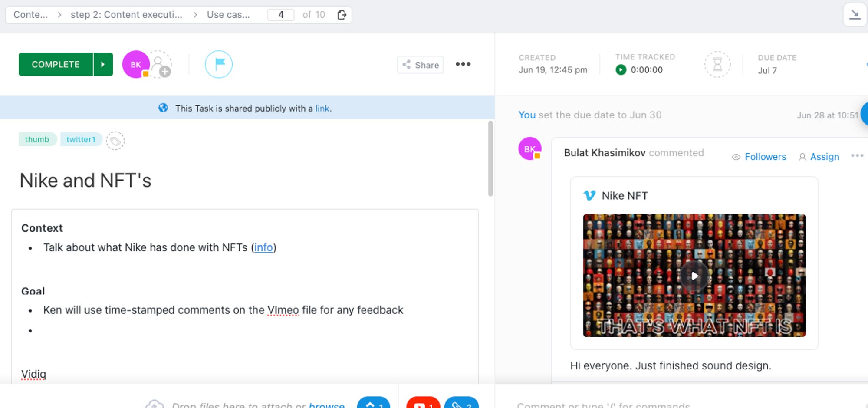
Task: Click the red video badge
Action: (423, 404)
